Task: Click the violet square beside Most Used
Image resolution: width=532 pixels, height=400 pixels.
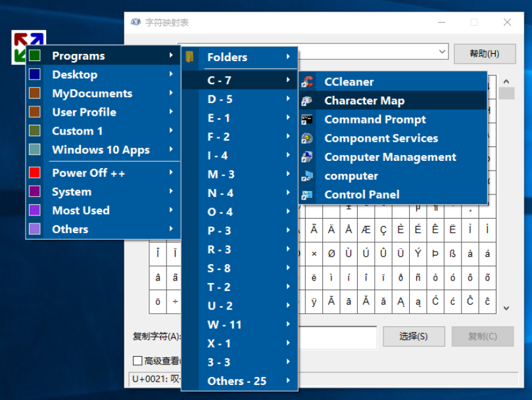Action: (35, 210)
